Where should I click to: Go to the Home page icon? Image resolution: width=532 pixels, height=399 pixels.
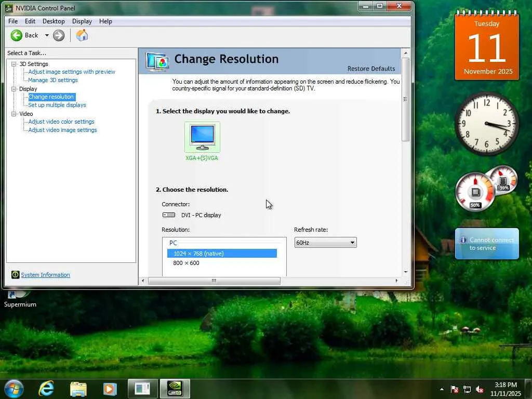pos(82,35)
